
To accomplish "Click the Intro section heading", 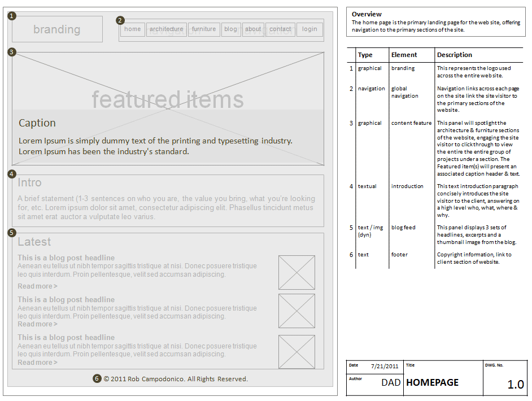I will [x=29, y=182].
